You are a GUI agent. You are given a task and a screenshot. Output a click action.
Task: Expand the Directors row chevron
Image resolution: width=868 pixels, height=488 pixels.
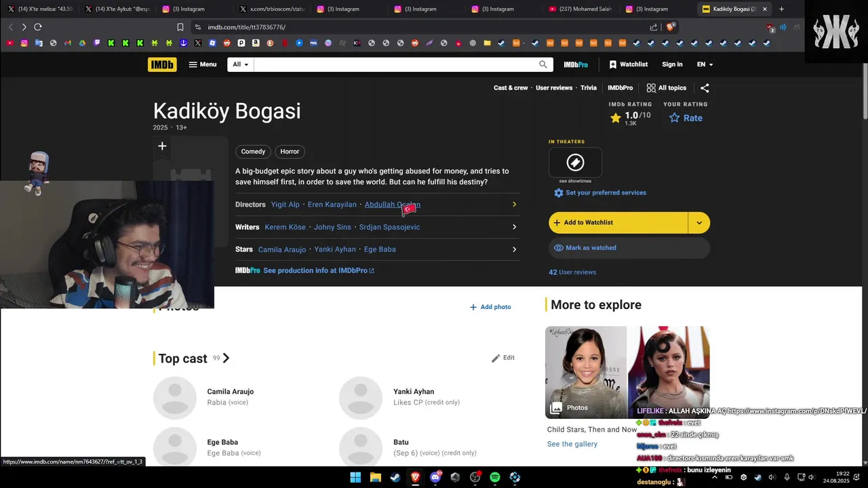pos(514,205)
